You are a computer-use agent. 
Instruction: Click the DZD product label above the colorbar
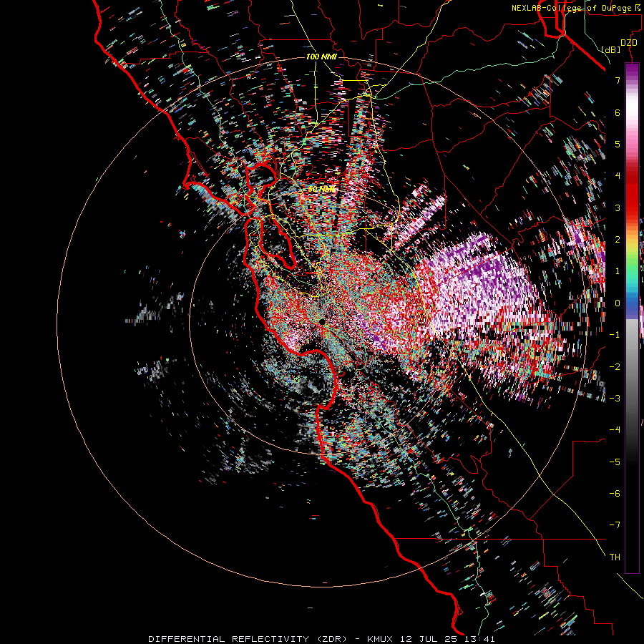click(x=629, y=43)
